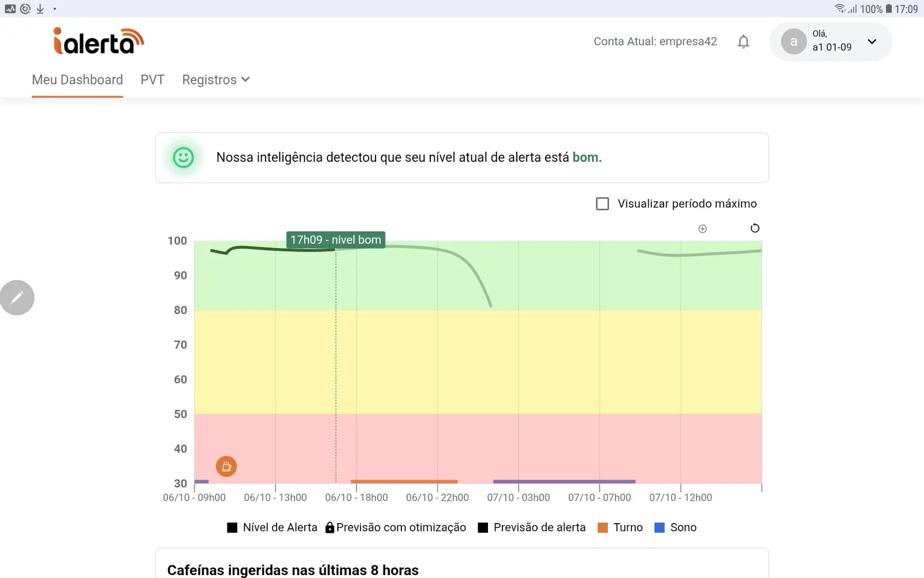Image resolution: width=924 pixels, height=578 pixels.
Task: Check Visualizar período máximo checkbox
Action: [602, 203]
